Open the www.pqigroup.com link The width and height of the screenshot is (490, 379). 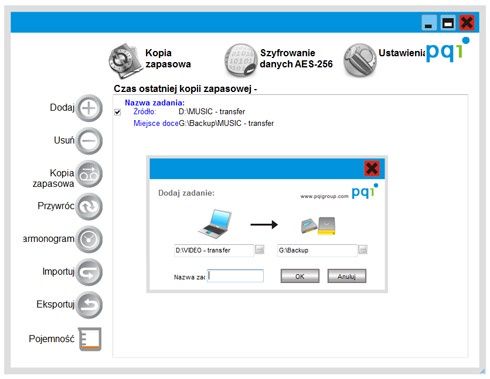324,196
